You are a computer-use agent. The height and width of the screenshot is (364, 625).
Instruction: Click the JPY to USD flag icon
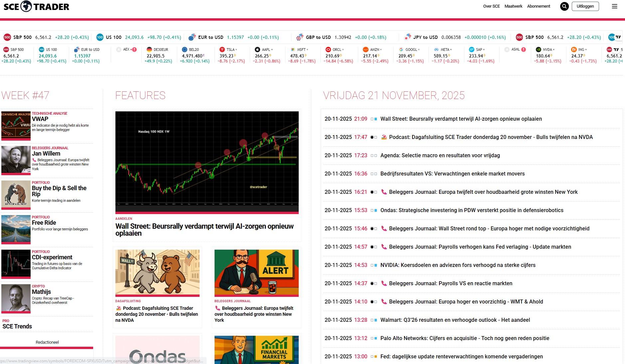[407, 37]
